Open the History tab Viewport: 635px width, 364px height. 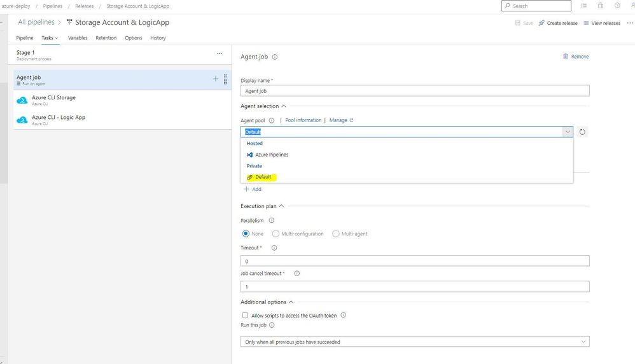point(158,38)
